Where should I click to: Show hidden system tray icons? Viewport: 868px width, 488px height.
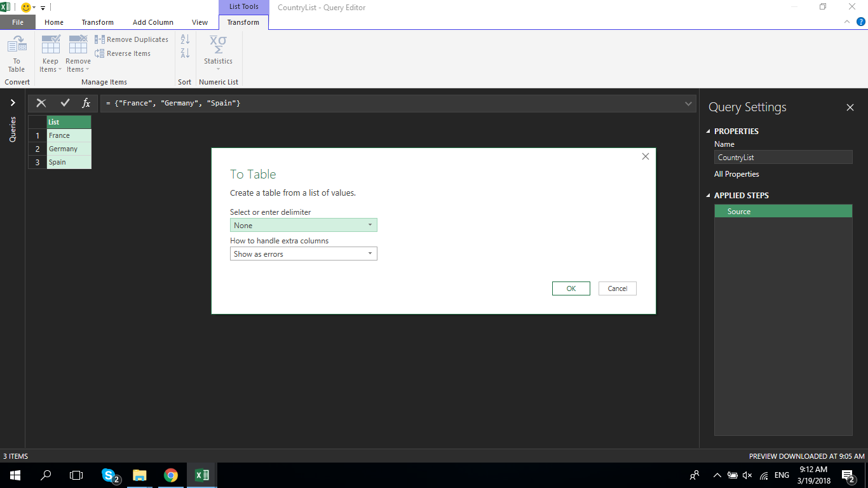coord(717,475)
